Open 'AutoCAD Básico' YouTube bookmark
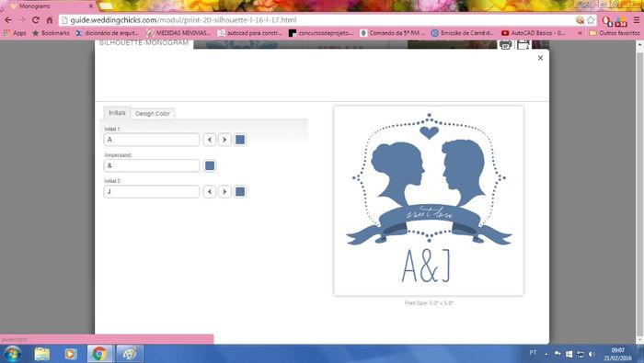Viewport: 644px width, 363px height. 534,33
